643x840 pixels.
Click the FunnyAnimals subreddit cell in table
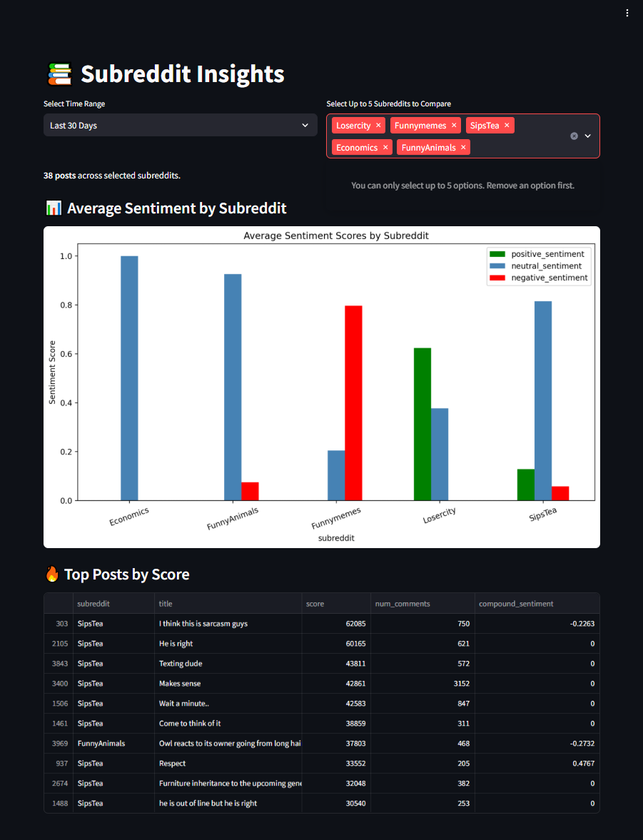pos(113,743)
